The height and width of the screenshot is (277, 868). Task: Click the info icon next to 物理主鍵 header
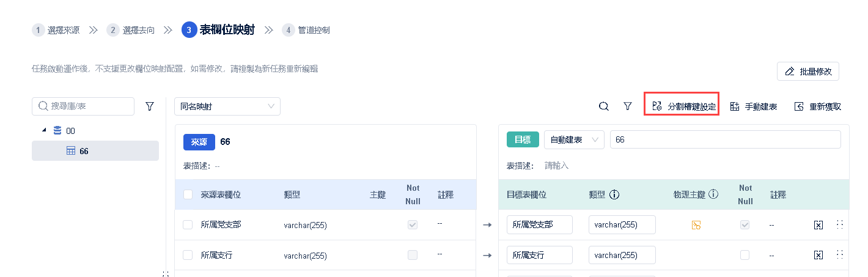point(713,194)
